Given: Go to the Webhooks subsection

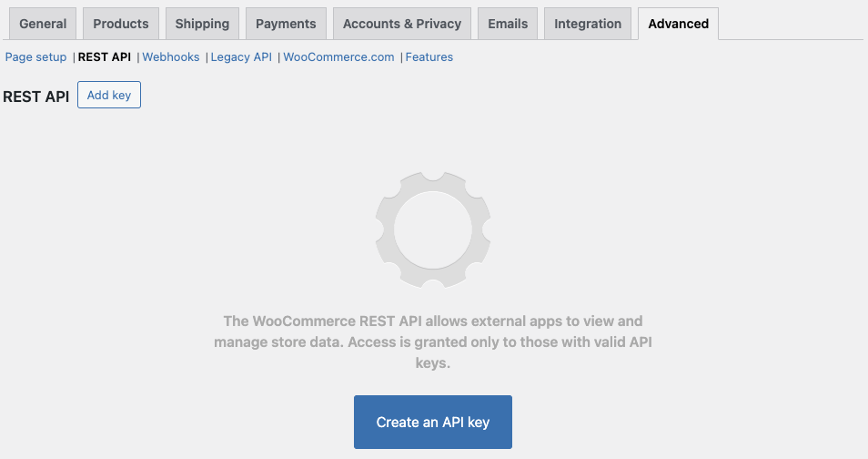Looking at the screenshot, I should tap(171, 56).
